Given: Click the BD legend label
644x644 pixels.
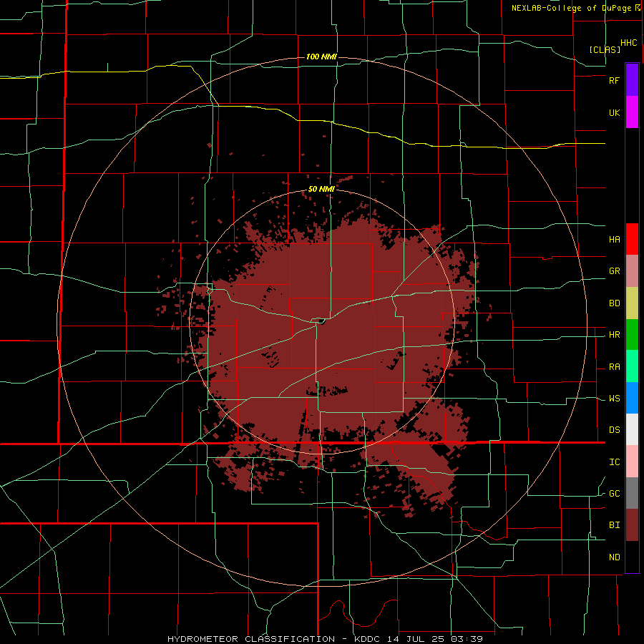Looking at the screenshot, I should (614, 303).
